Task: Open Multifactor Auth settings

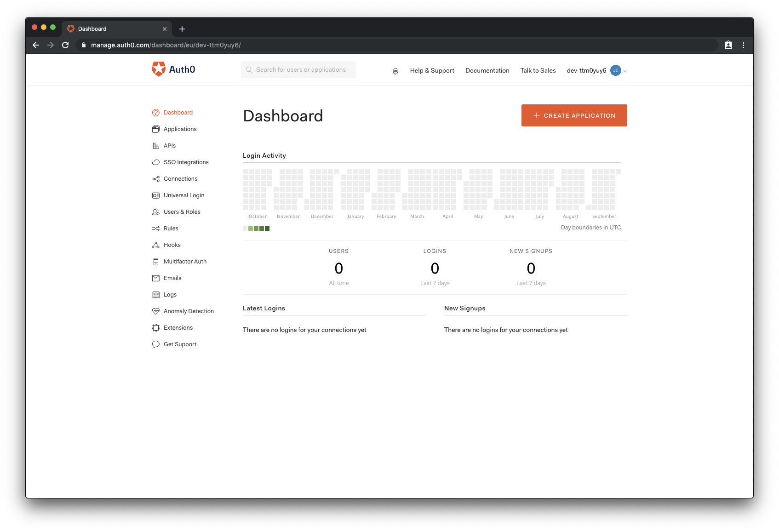Action: [x=185, y=261]
